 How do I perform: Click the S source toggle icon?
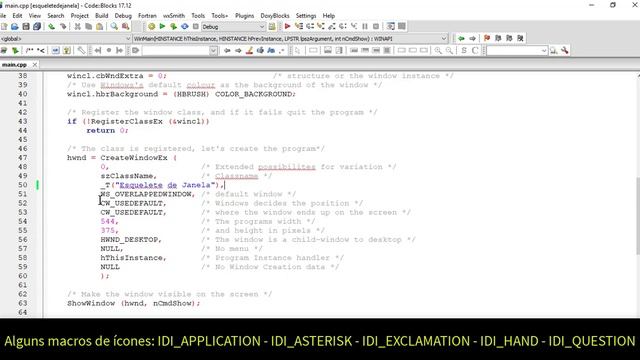click(x=464, y=51)
